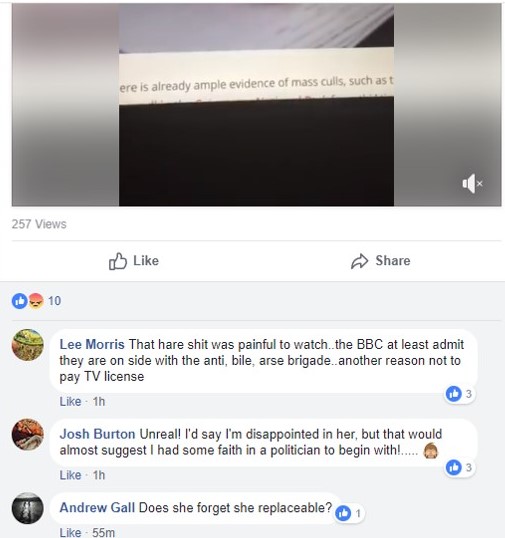Screen dimensions: 505x538
Task: Open the blue like reaction icon beside 10
Action: coord(20,301)
